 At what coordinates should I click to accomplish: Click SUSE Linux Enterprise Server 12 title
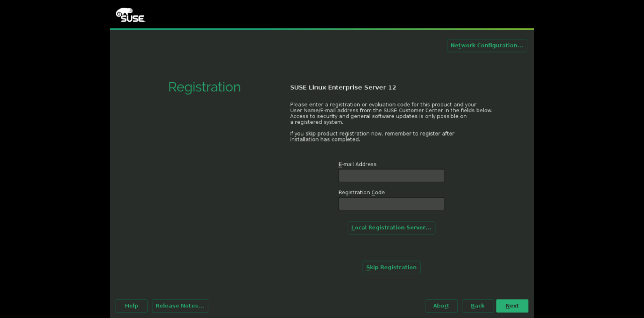coord(343,88)
